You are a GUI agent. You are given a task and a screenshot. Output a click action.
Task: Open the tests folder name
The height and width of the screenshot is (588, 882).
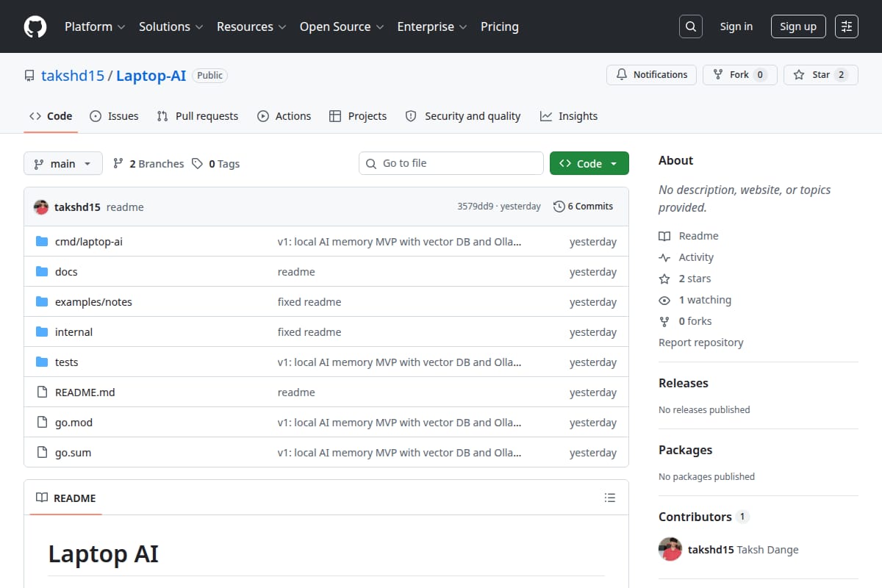pyautogui.click(x=67, y=362)
